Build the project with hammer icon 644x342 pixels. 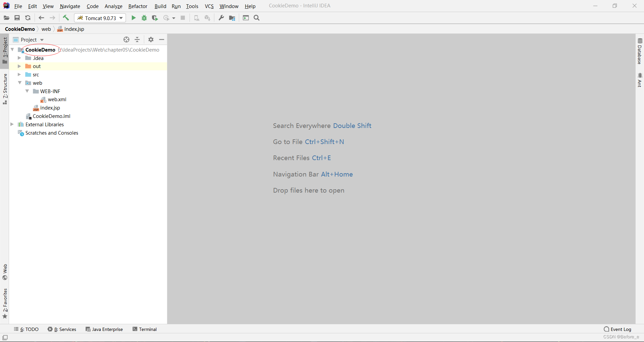coord(66,18)
